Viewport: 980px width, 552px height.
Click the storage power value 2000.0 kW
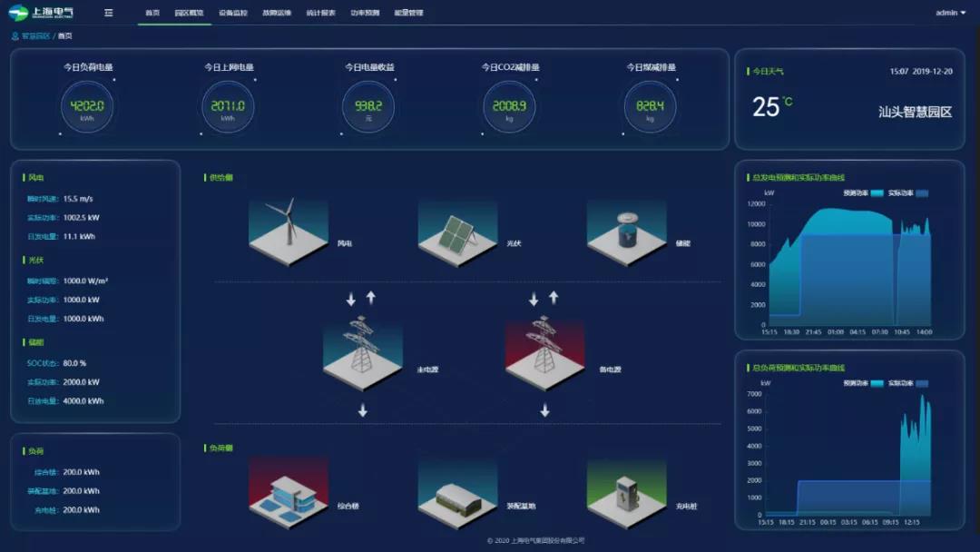coord(82,382)
